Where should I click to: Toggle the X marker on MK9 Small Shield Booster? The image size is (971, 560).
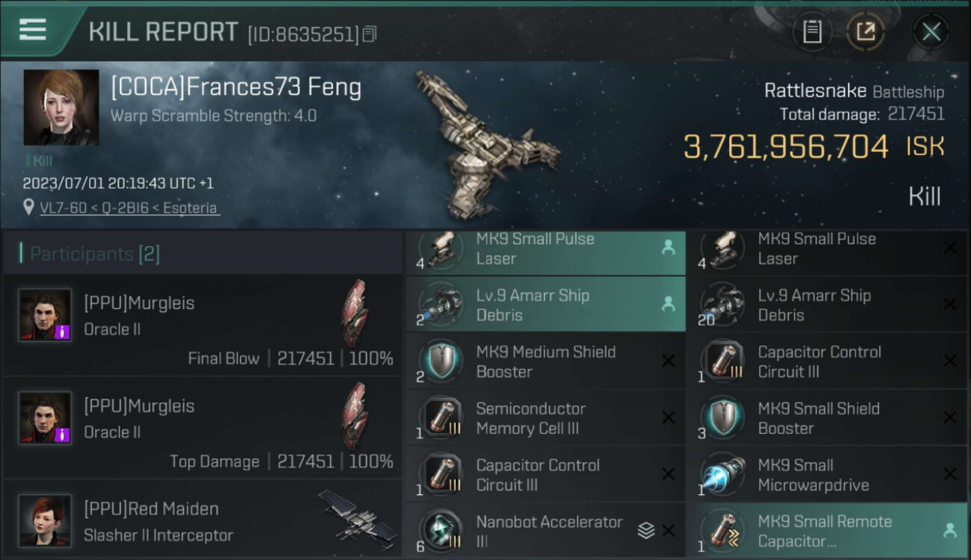tap(949, 417)
